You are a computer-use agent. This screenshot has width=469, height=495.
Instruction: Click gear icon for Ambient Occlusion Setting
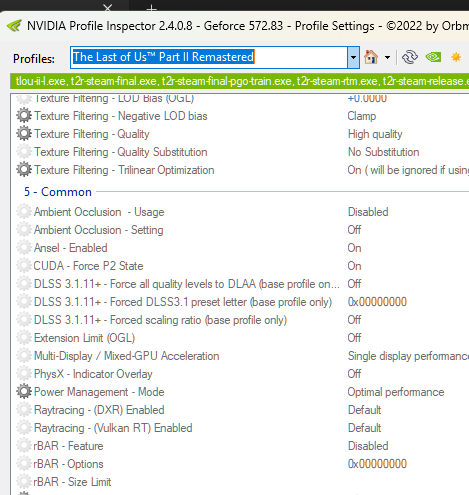pos(24,230)
